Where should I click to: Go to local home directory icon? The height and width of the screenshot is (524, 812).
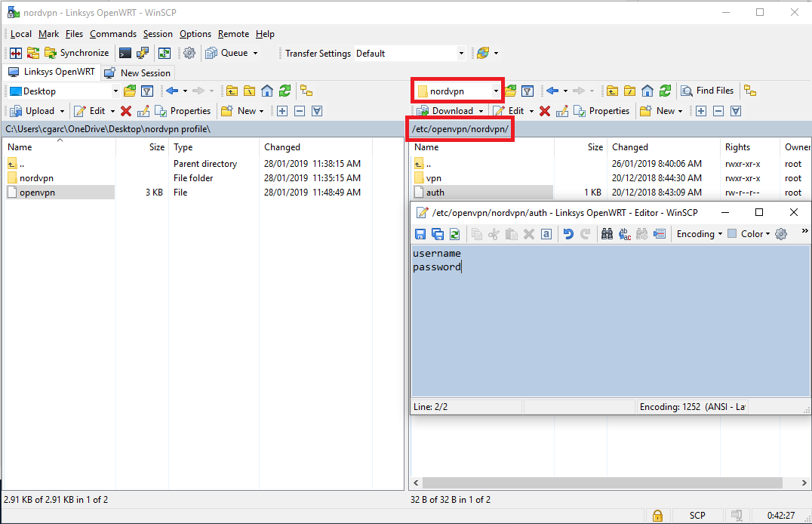[x=266, y=91]
